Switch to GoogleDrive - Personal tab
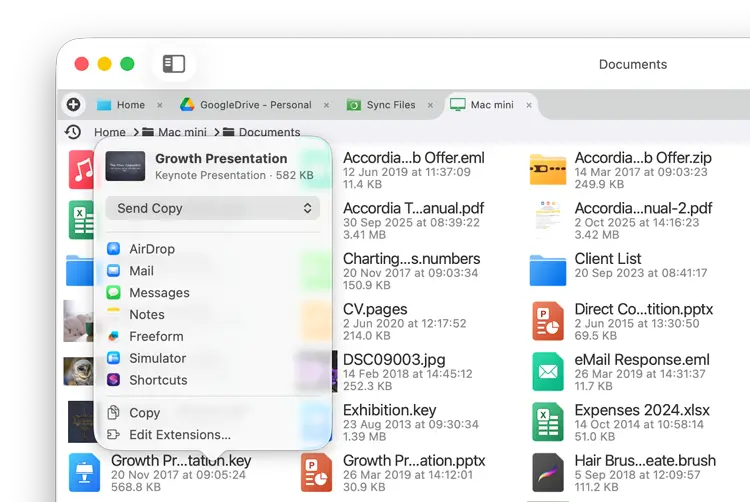The image size is (750, 502). (247, 105)
